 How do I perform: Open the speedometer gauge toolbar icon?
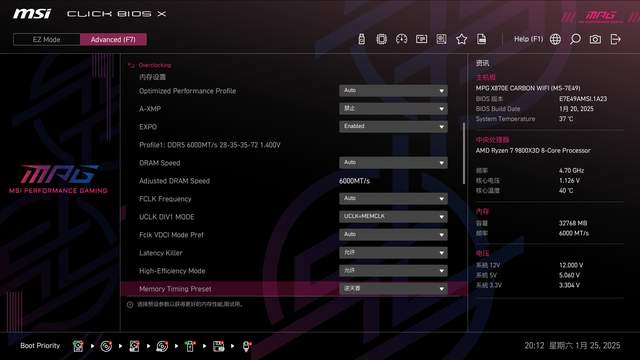[x=401, y=39]
